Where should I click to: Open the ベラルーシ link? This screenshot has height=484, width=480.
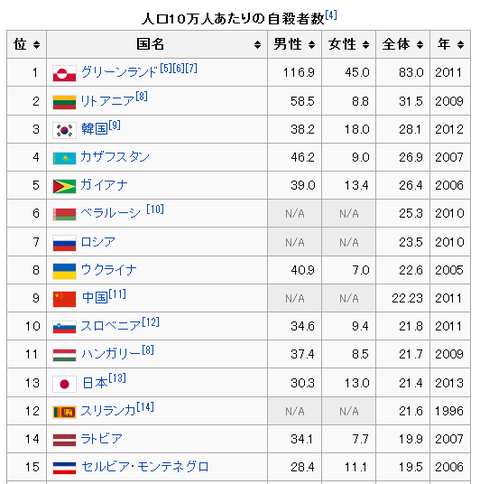point(111,213)
